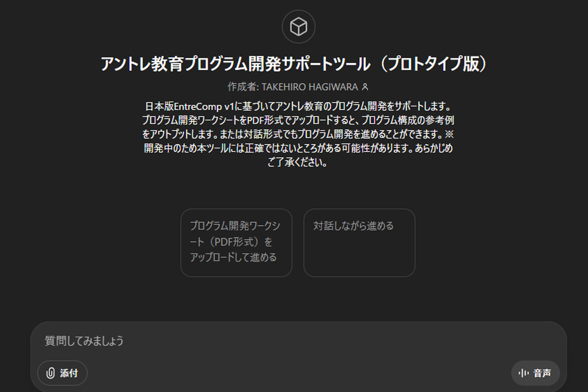The height and width of the screenshot is (392, 588).
Task: Open the 添付 attachment button
Action: click(x=62, y=373)
